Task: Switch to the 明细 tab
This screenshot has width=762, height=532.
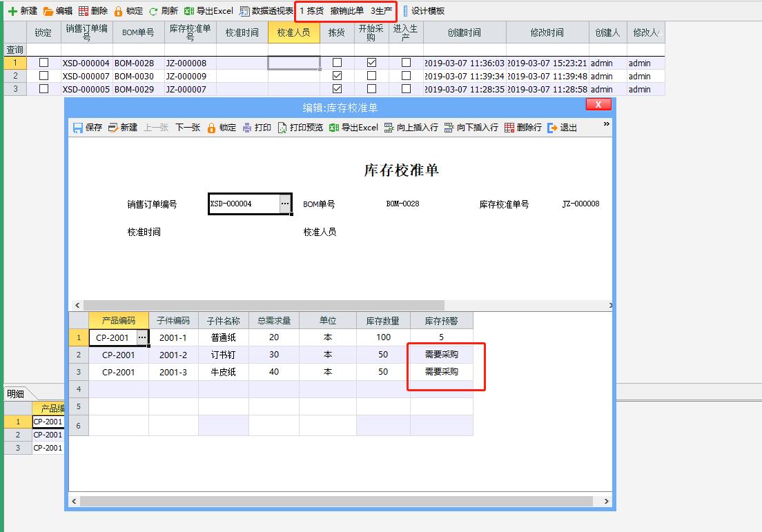Action: coord(16,394)
